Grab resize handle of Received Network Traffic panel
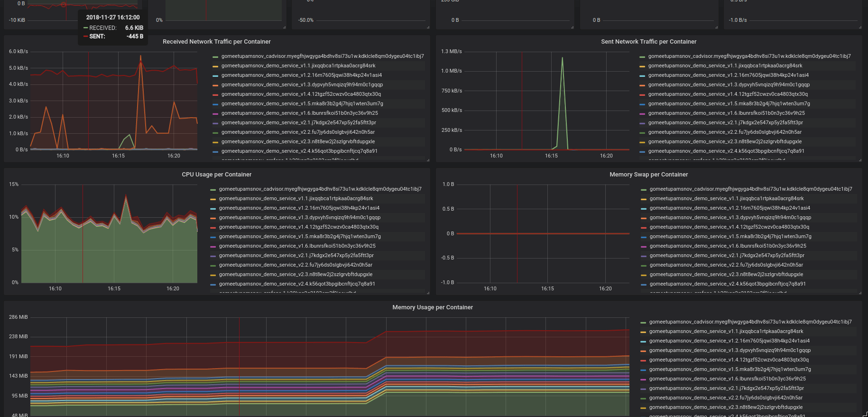Screen dimensions: 868x417 pos(428,160)
